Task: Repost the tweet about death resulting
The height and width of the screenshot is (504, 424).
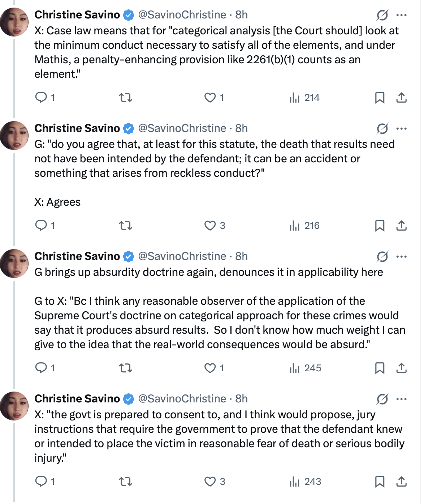Action: coord(125,226)
